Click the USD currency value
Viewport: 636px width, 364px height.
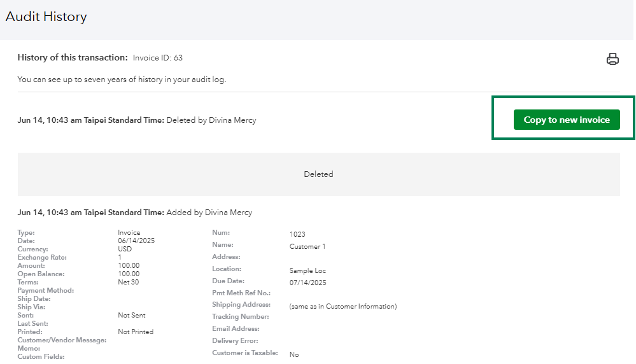(125, 249)
